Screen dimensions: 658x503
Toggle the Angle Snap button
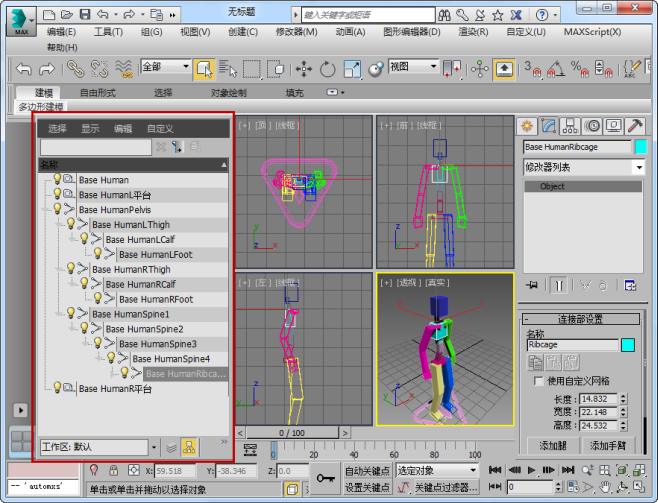point(556,69)
